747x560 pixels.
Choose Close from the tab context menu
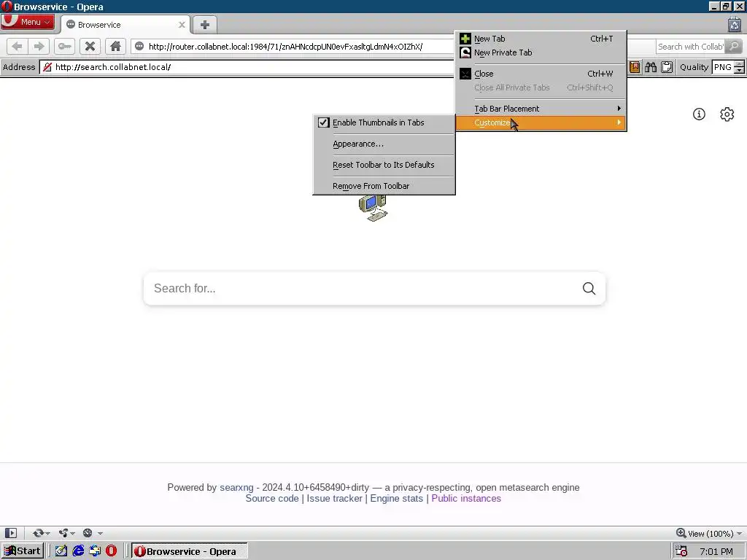pos(541,74)
